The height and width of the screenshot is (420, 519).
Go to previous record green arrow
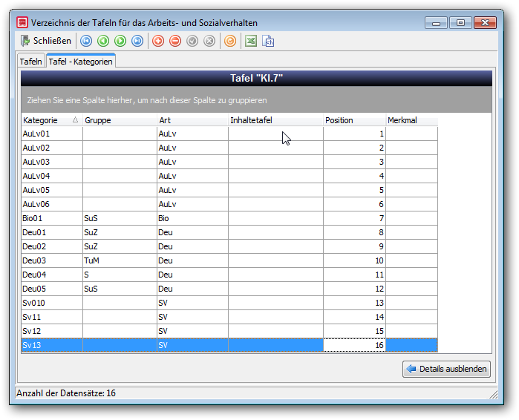click(103, 41)
